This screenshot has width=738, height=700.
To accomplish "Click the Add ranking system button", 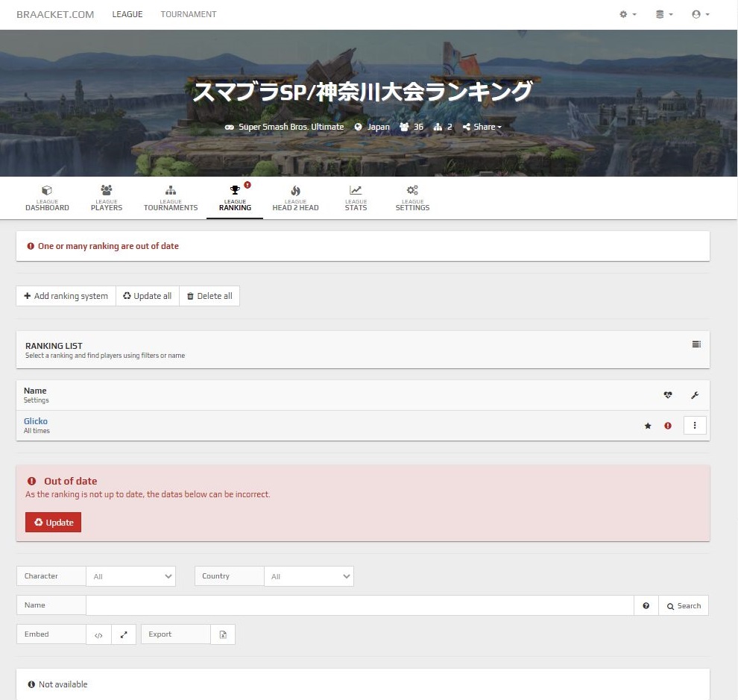I will pyautogui.click(x=66, y=296).
